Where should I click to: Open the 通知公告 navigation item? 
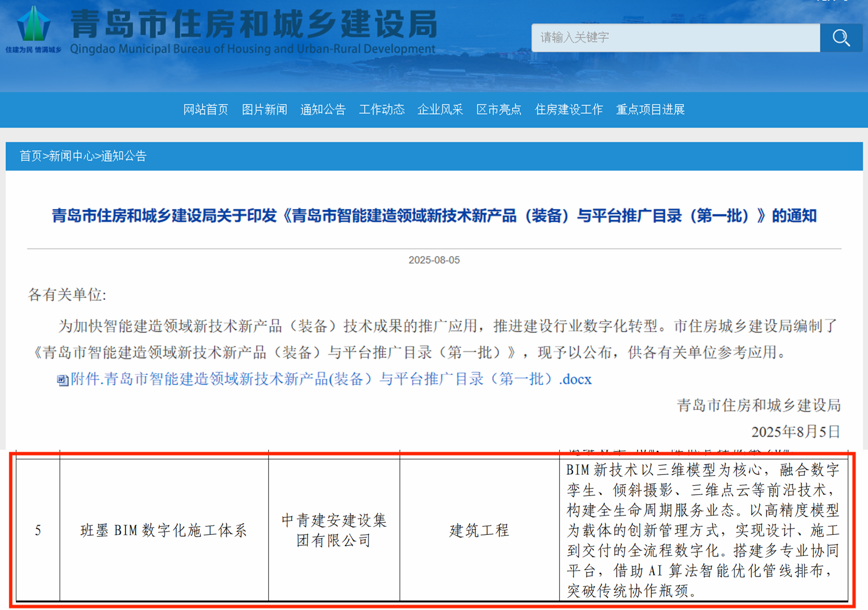coord(323,110)
